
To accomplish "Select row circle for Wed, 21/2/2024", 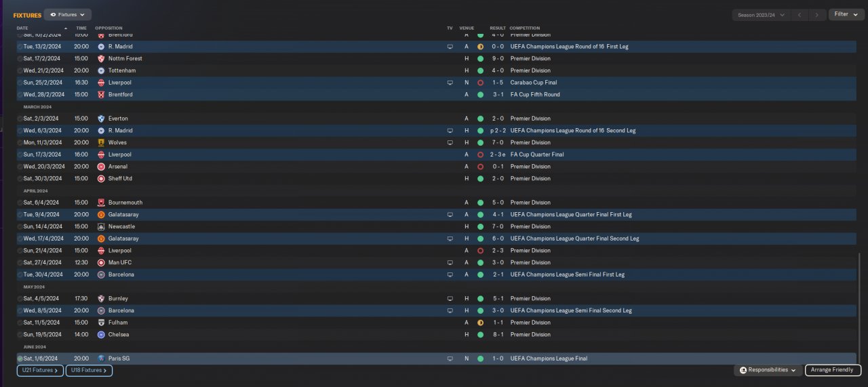I will (20, 70).
